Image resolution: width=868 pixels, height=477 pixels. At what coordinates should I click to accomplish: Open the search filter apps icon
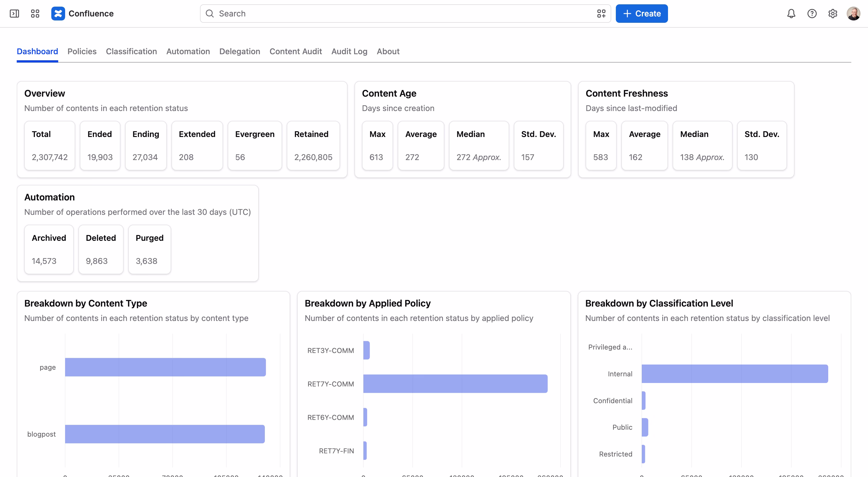601,14
